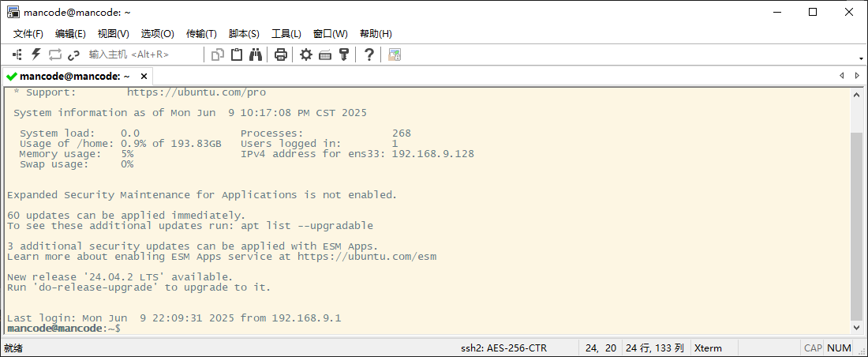Click the Reconnect session icon
Screen dimensions: 868x357
click(x=54, y=54)
